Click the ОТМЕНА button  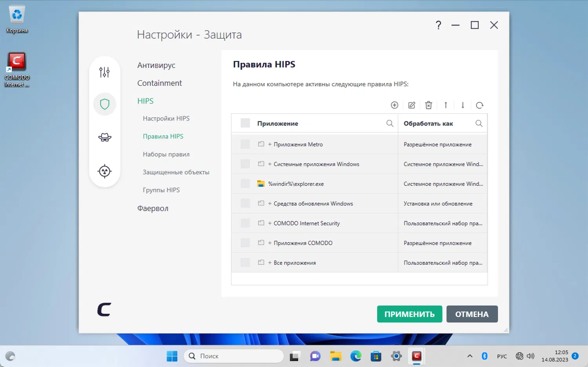472,314
